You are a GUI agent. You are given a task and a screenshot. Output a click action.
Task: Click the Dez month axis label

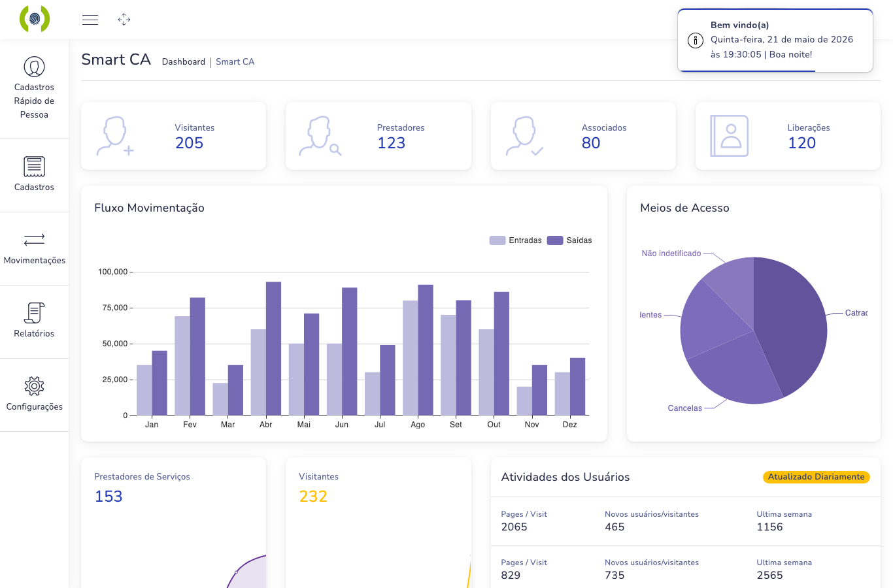click(570, 425)
